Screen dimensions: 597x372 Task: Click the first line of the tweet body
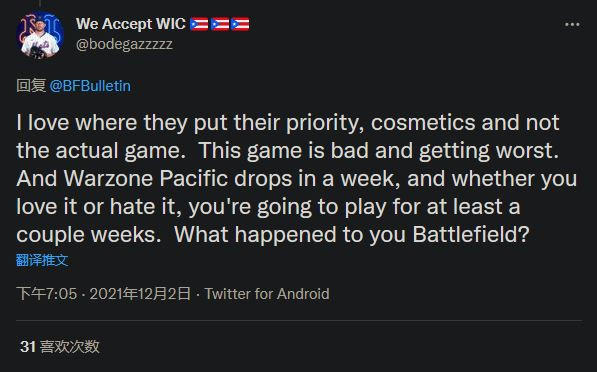point(288,123)
